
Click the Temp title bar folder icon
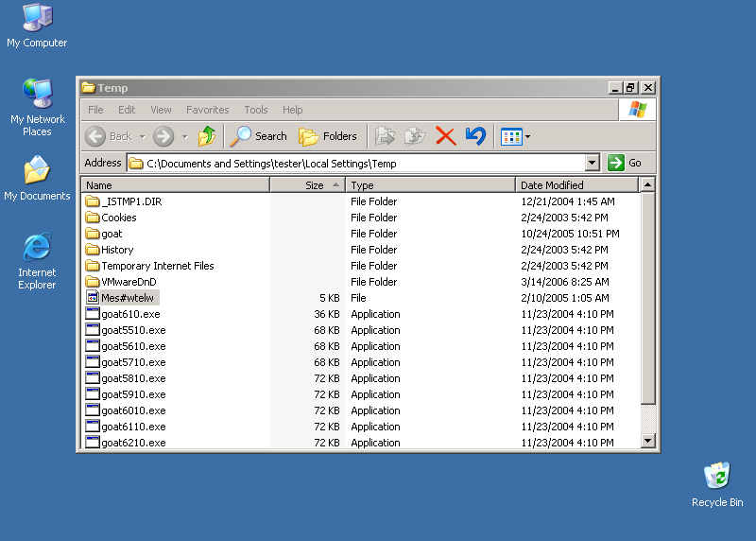(x=88, y=87)
